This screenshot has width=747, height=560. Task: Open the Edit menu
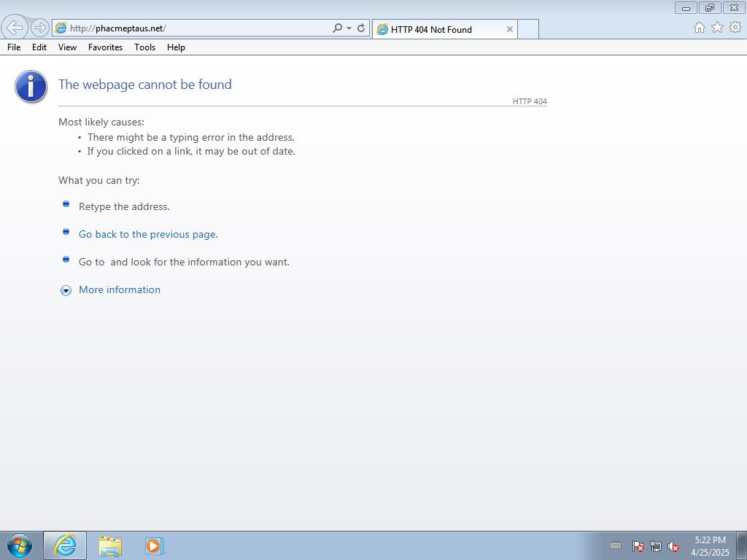[x=39, y=47]
